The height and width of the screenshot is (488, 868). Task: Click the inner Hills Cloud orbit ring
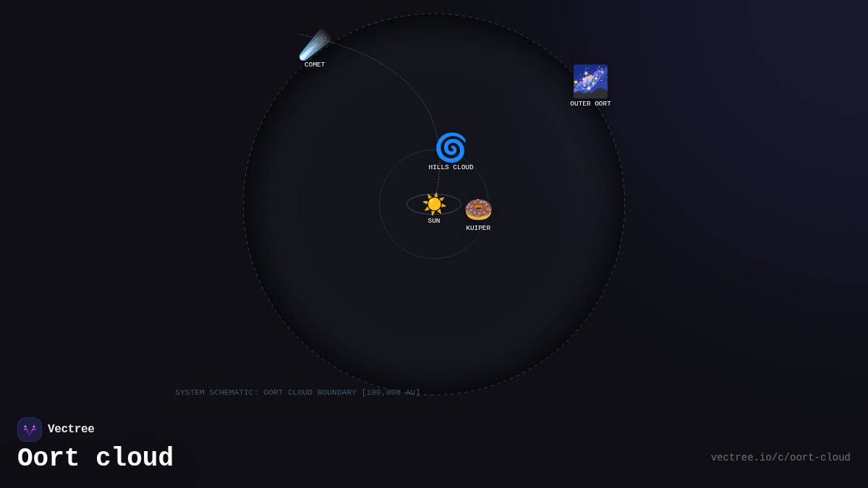pos(381,204)
